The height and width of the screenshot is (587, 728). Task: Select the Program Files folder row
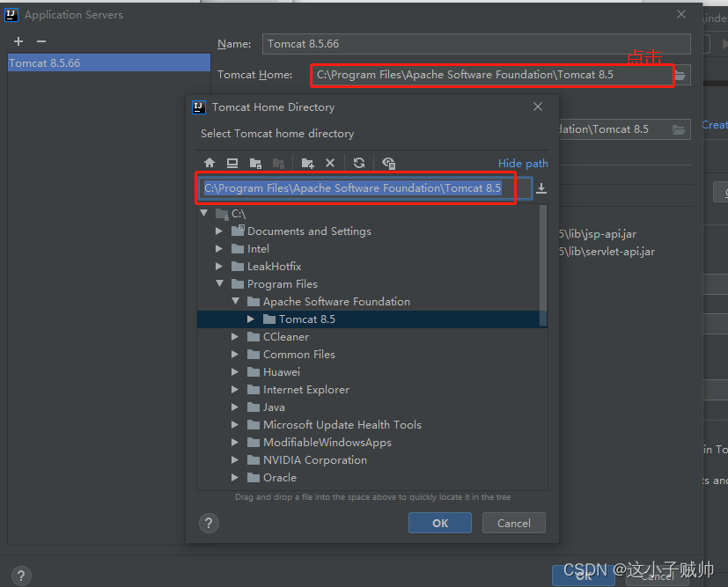(371, 284)
